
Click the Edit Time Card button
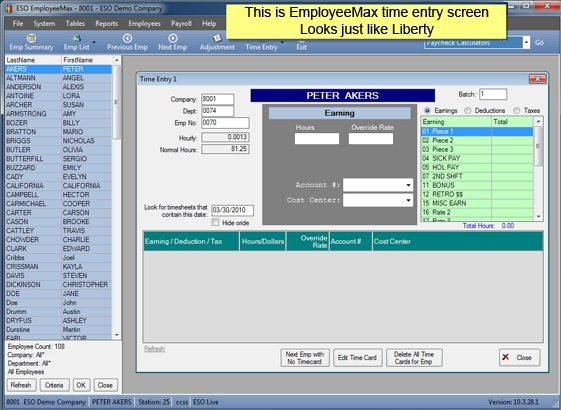pos(357,358)
